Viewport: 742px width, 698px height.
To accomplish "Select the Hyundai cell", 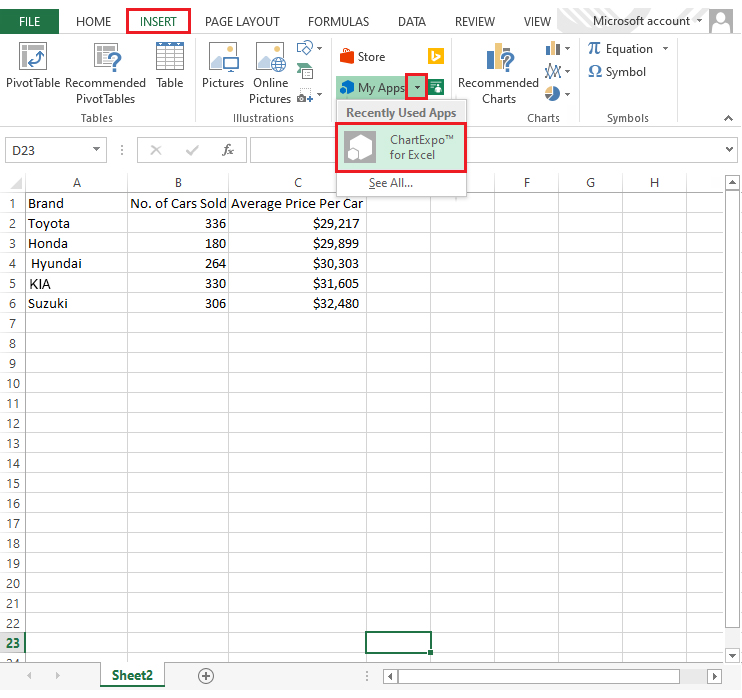I will click(77, 263).
